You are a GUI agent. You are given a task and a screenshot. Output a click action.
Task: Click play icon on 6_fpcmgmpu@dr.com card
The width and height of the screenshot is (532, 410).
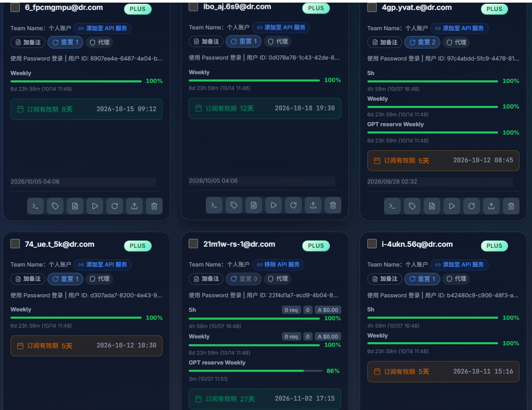coord(95,206)
